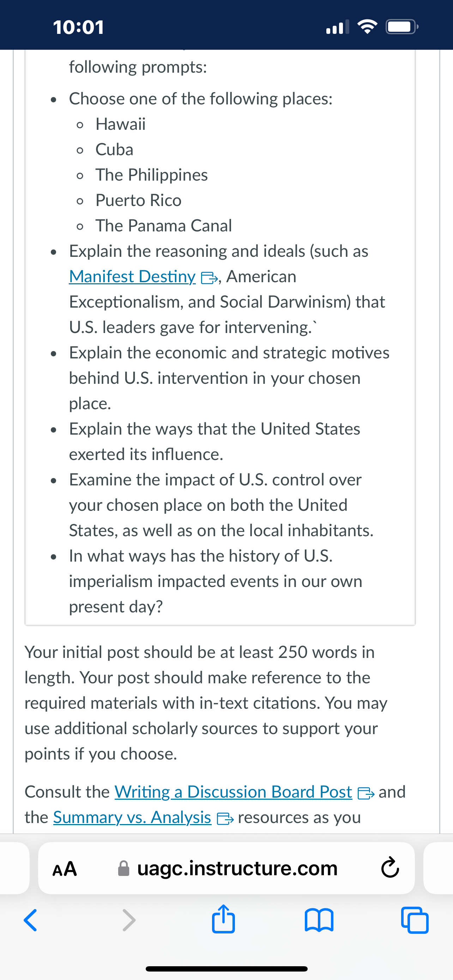
Task: Open the Manifest Destiny link
Action: [132, 277]
